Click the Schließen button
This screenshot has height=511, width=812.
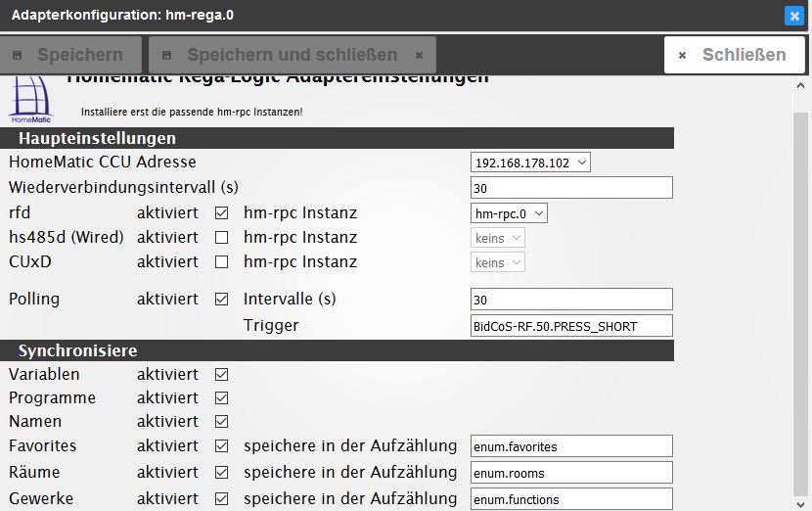pyautogui.click(x=735, y=55)
